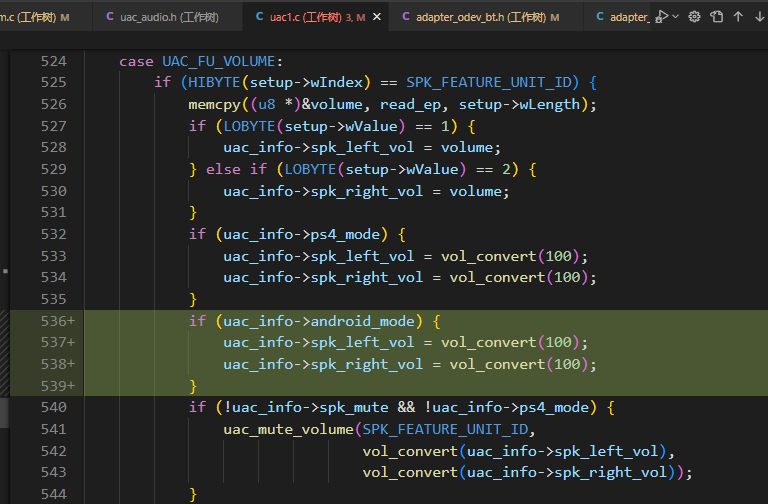Click the C file icon on adapter_ tab

(600, 17)
